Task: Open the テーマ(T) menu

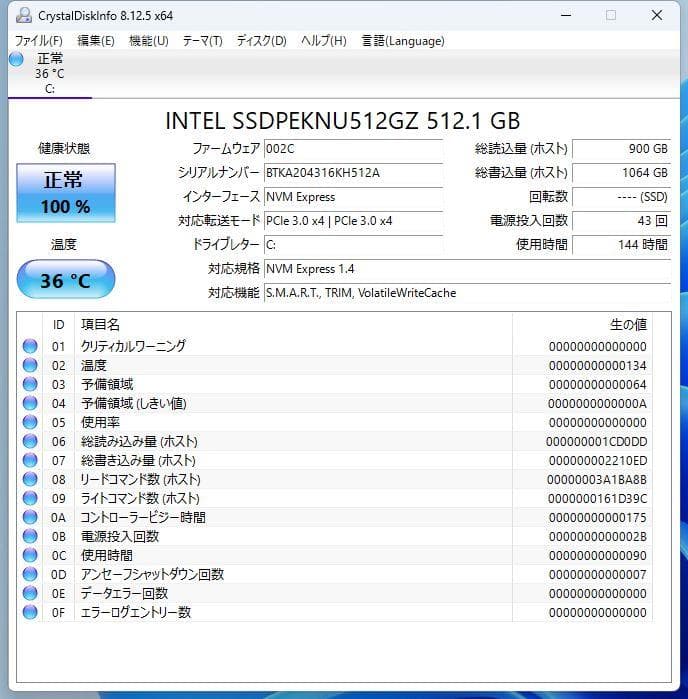Action: tap(202, 41)
